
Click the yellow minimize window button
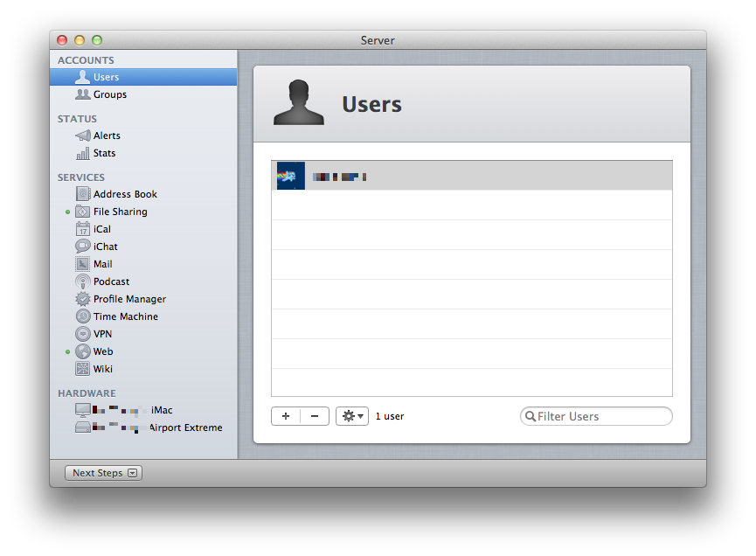[80, 40]
